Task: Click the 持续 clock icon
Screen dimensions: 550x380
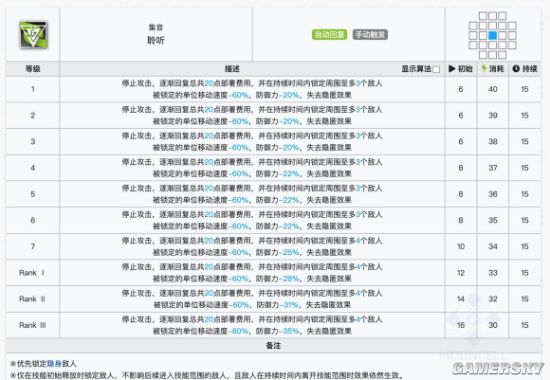Action: click(516, 69)
